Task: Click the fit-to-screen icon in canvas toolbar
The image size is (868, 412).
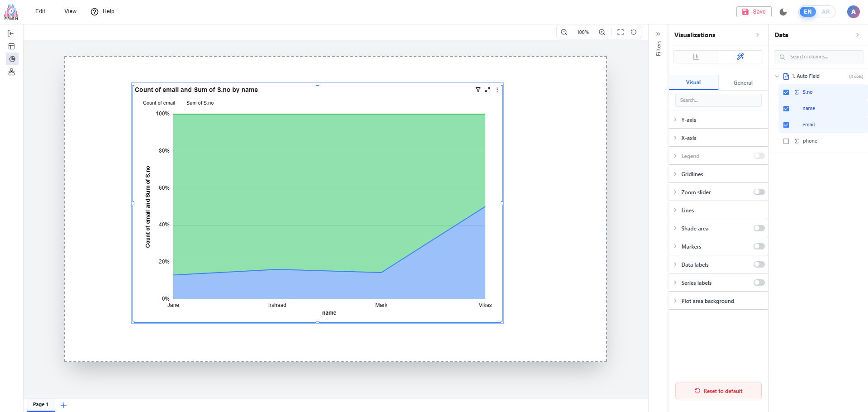Action: pos(621,32)
